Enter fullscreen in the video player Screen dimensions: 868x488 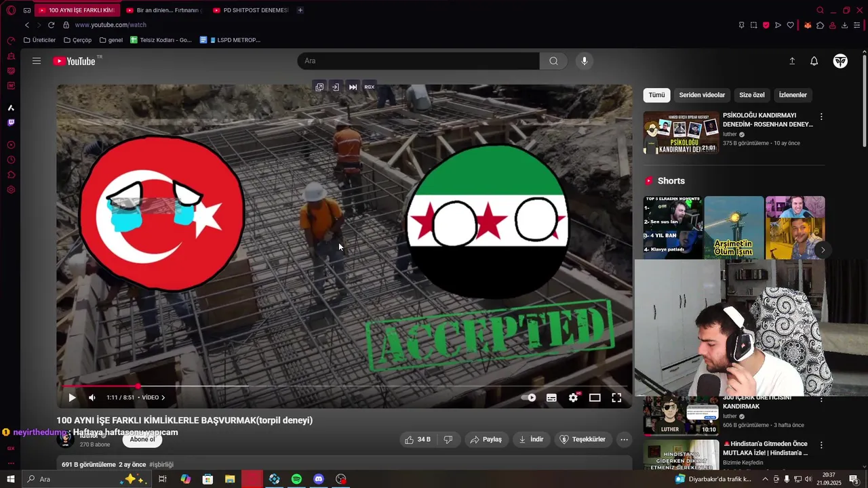tap(616, 398)
